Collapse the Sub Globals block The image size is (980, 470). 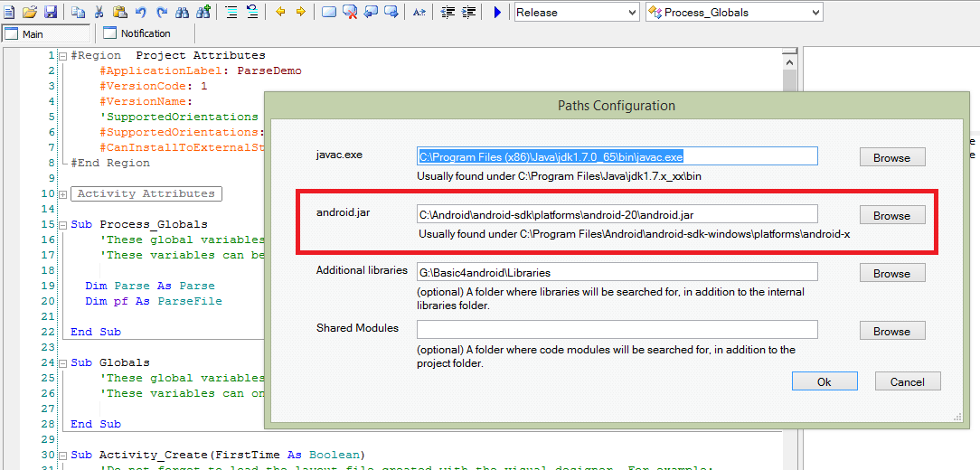62,362
